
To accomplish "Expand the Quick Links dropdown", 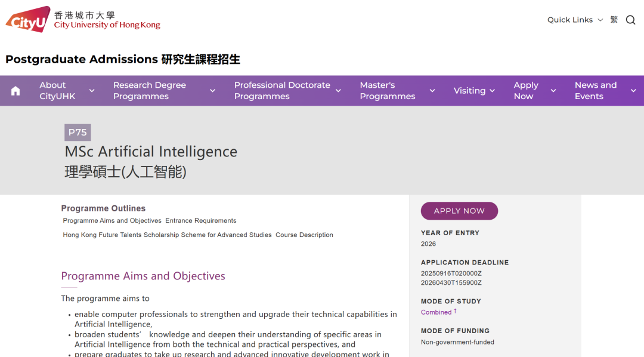I will pyautogui.click(x=575, y=20).
